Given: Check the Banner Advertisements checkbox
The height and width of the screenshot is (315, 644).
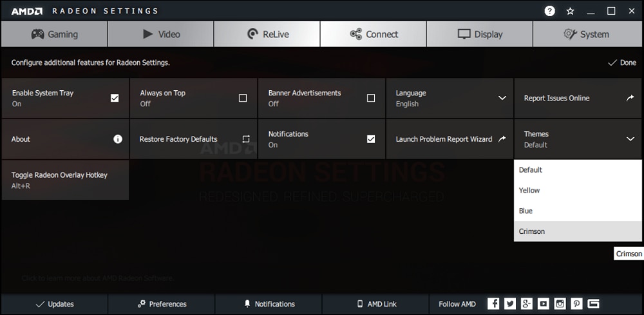Looking at the screenshot, I should tap(371, 98).
